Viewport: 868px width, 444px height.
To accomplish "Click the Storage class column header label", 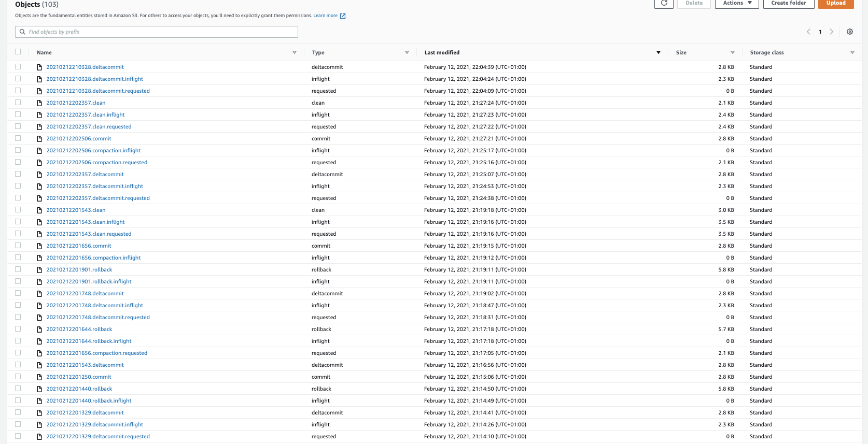I will point(767,53).
